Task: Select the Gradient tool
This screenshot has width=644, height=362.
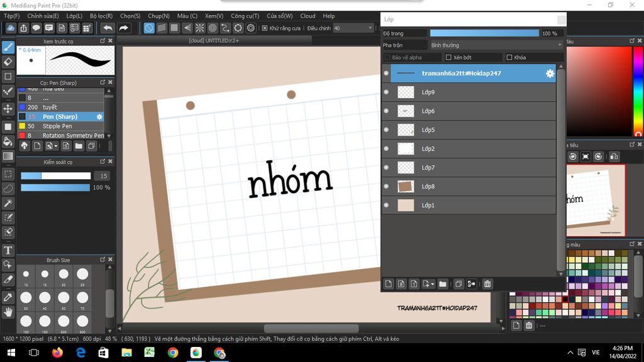Action: 8,156
